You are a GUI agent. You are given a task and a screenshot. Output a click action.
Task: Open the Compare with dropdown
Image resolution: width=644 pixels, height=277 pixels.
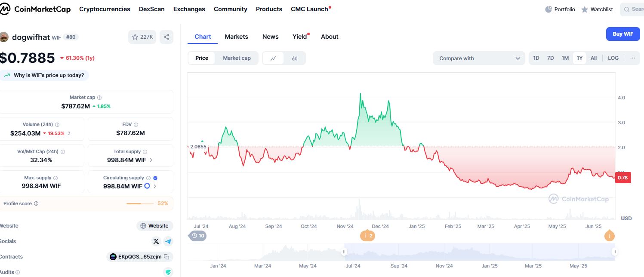[479, 58]
